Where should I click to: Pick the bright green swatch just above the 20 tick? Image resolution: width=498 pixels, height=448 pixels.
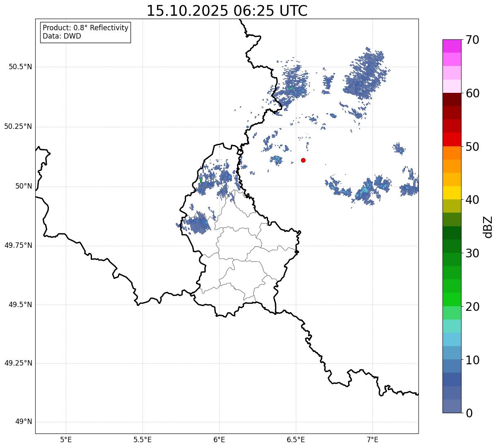click(452, 299)
